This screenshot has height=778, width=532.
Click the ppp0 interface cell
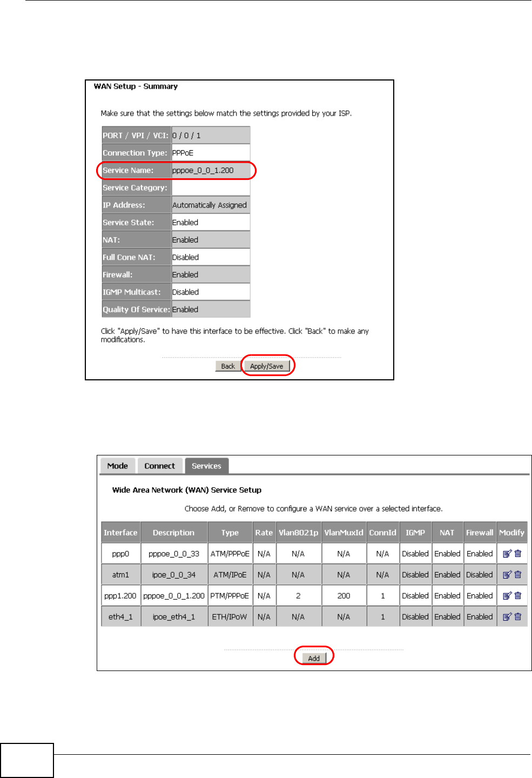120,554
